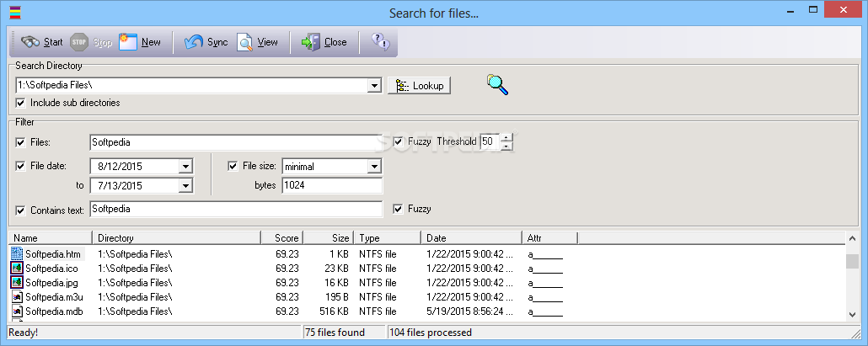Viewport: 868px width, 346px height.
Task: Select Softpedia.htm file icon
Action: click(17, 254)
